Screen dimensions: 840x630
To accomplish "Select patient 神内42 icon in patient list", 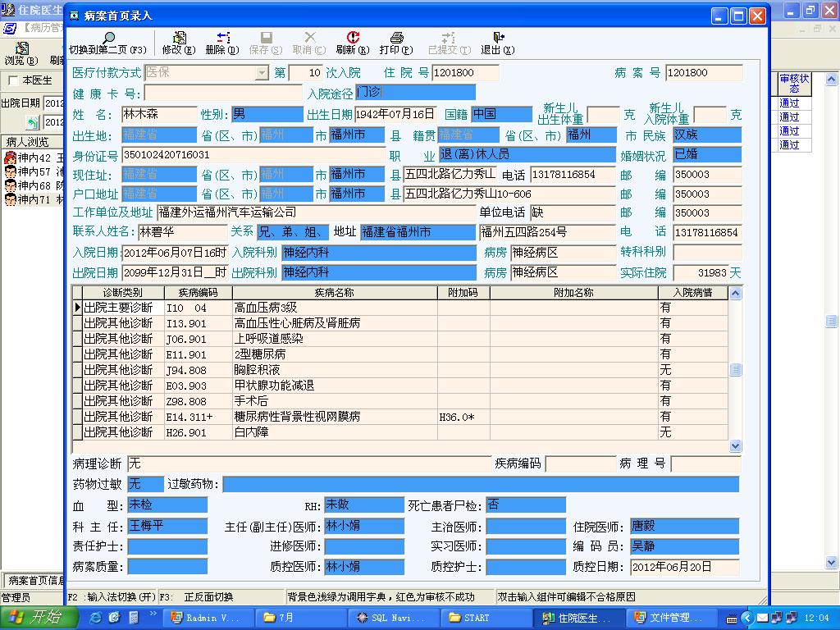I will click(10, 157).
